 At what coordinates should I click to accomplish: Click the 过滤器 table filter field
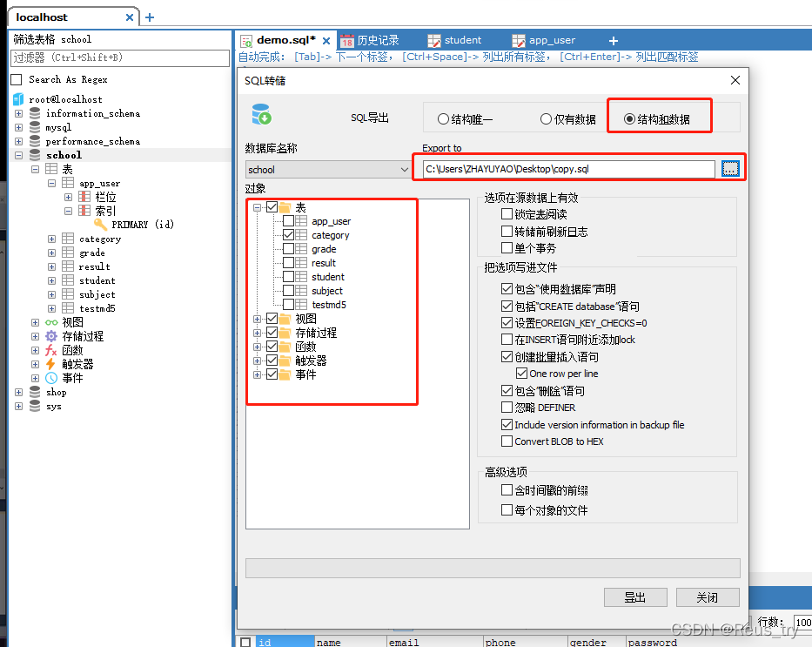(x=119, y=57)
